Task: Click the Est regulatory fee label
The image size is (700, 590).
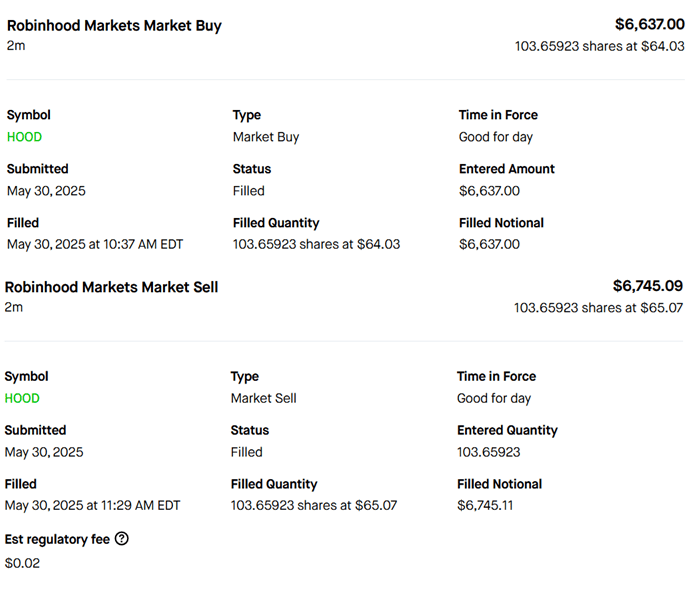Action: [x=56, y=539]
